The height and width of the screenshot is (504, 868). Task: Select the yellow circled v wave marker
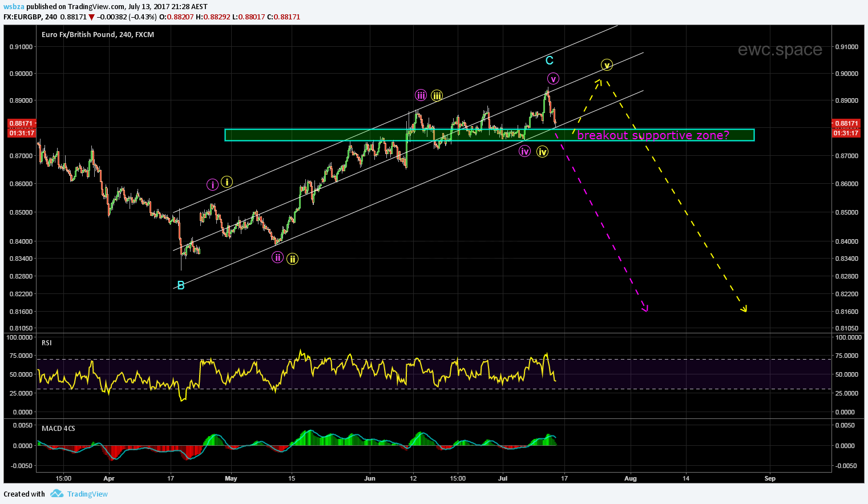tap(607, 64)
